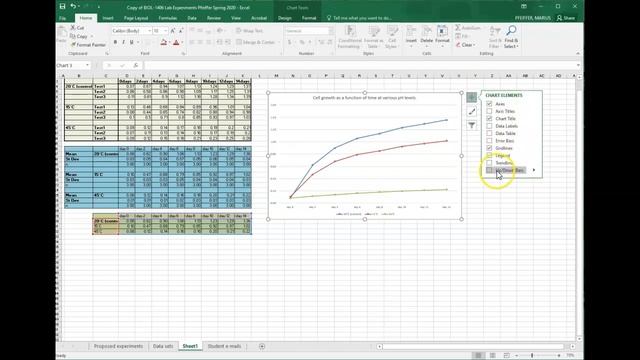The image size is (640, 360).
Task: Toggle the Legend checkbox
Action: [489, 155]
